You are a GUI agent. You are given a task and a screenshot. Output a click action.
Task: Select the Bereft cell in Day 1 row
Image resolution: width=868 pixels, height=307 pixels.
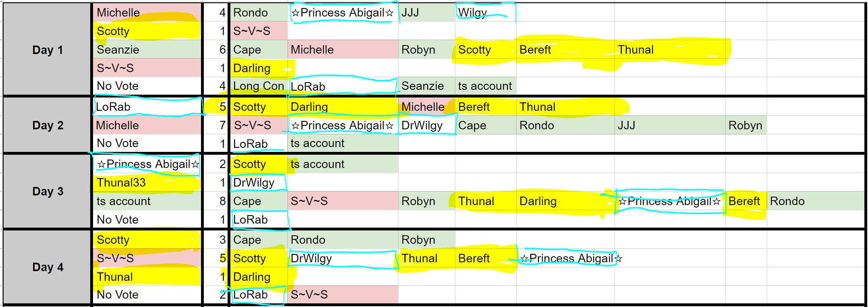[566, 50]
